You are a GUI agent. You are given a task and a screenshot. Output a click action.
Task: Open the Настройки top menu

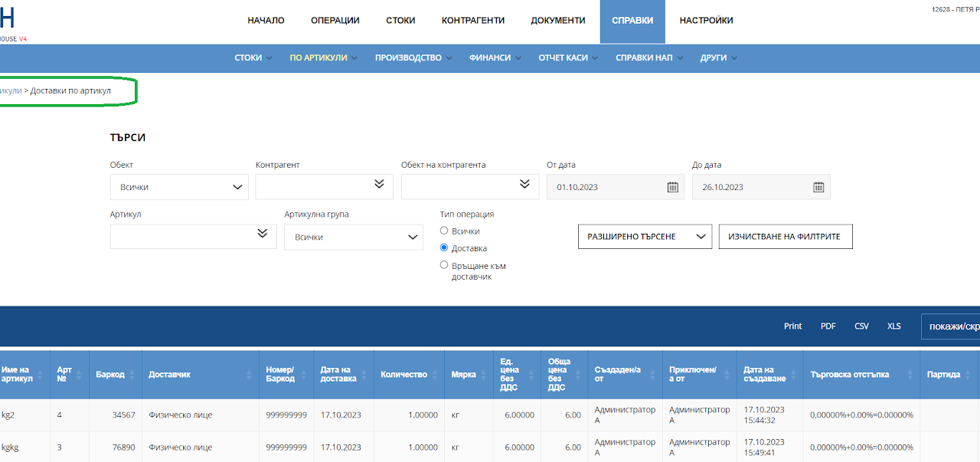[707, 21]
